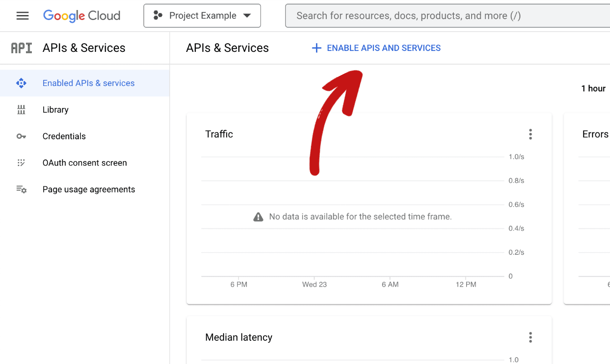Click the Enabled APIs & services diamond icon
This screenshot has width=610, height=364.
tap(21, 83)
